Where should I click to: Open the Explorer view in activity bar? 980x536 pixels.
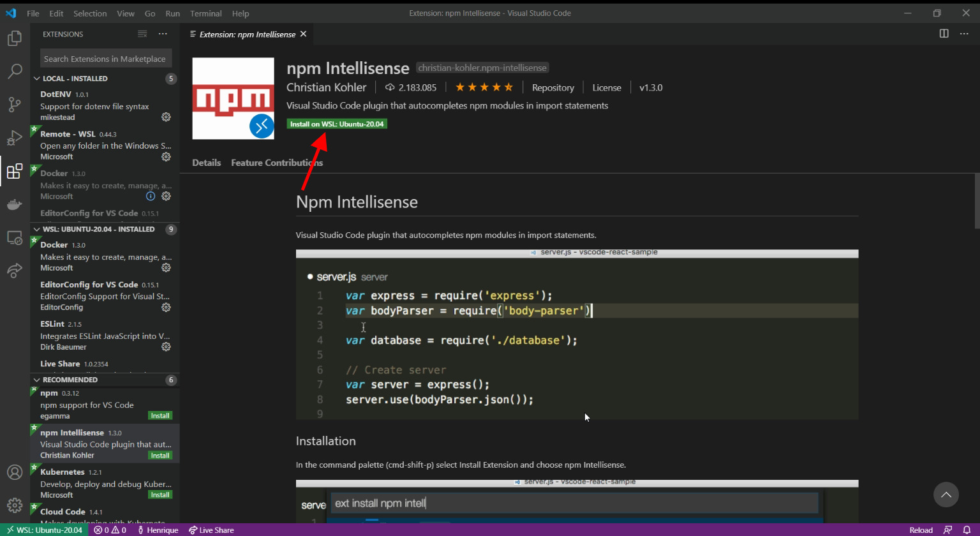tap(15, 38)
